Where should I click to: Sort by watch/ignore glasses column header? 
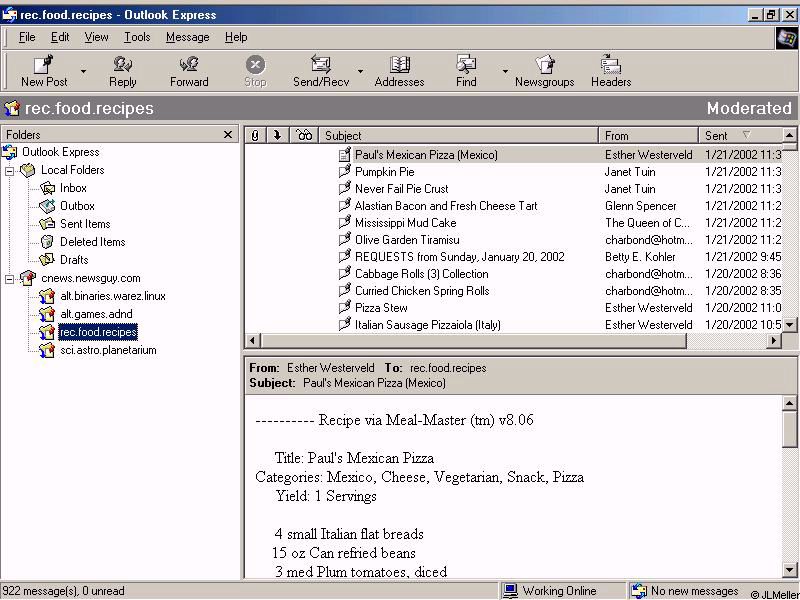[x=305, y=135]
